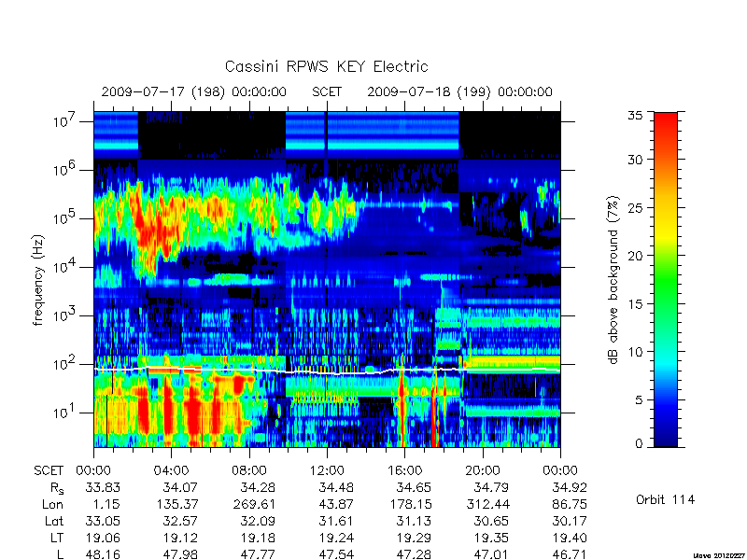Click the '15' color bar tick value
The image size is (747, 560).
point(635,303)
